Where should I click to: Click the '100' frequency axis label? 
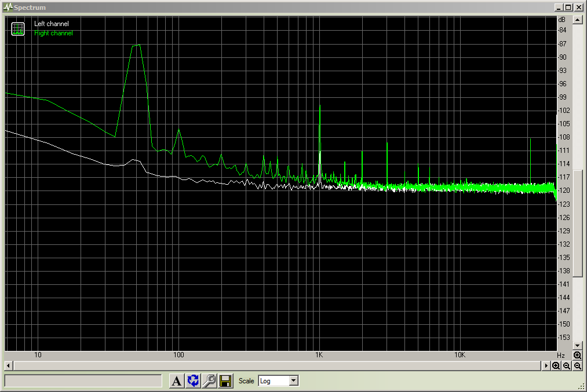[x=178, y=355]
